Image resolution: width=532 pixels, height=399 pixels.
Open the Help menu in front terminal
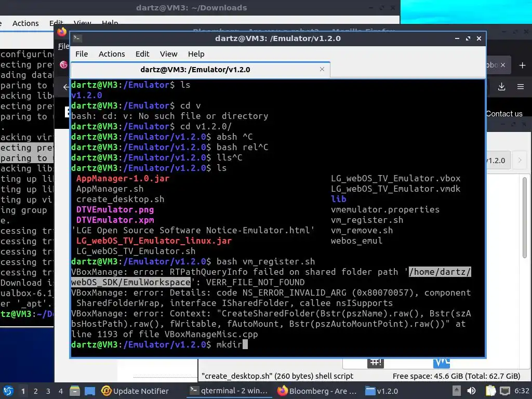(x=196, y=54)
